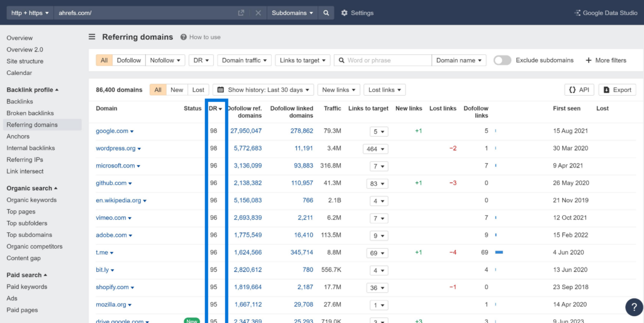Click More filters plus
This screenshot has width=644, height=323.
click(x=606, y=60)
